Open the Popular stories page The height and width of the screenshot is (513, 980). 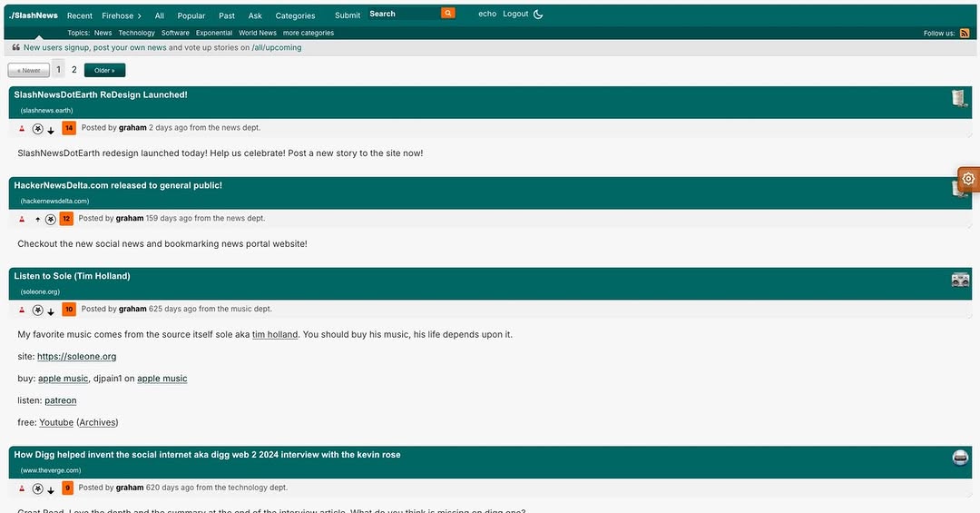coord(191,15)
